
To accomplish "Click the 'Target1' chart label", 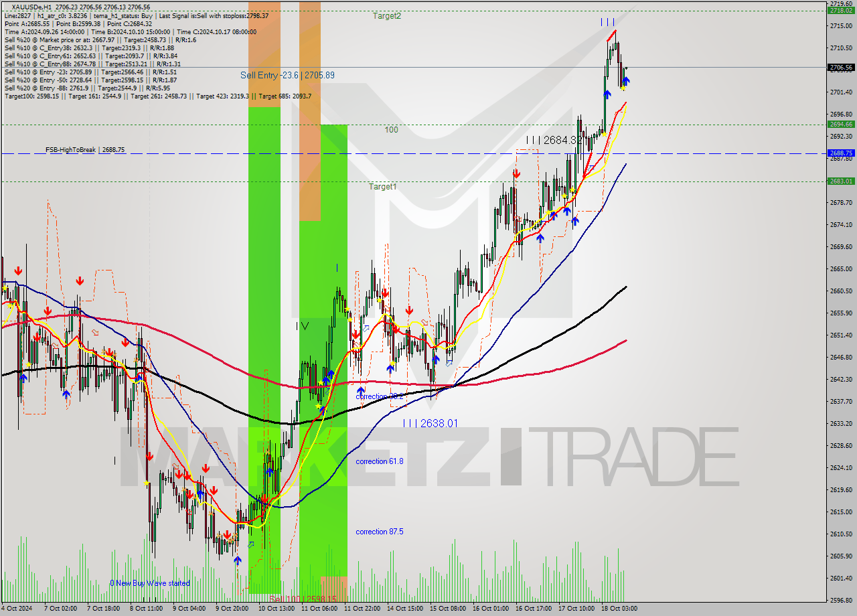I will 382,187.
